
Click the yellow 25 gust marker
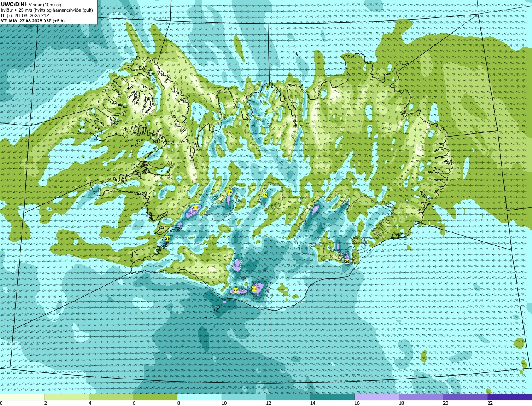(265, 195)
